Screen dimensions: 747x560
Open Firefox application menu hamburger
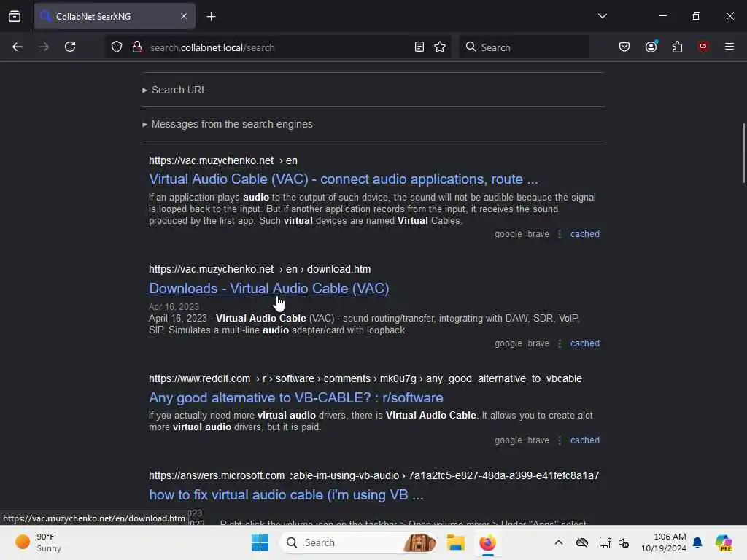pos(729,47)
